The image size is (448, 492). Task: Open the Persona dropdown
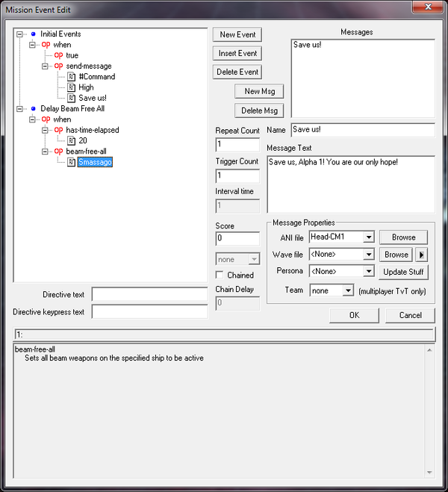pyautogui.click(x=368, y=272)
